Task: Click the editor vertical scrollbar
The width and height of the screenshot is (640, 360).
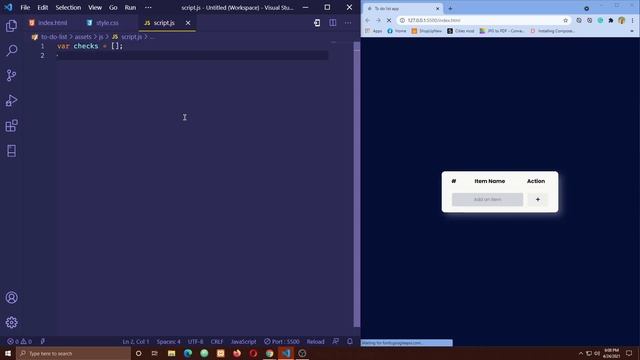Action: coord(357,184)
